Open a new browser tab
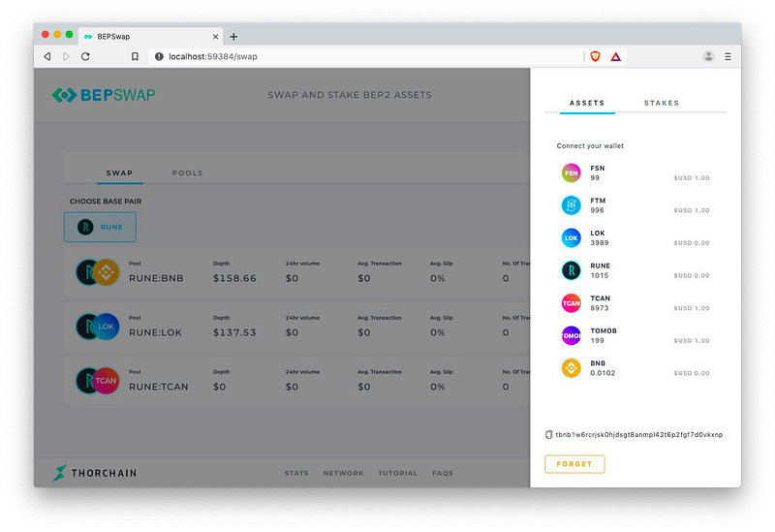 coord(233,37)
